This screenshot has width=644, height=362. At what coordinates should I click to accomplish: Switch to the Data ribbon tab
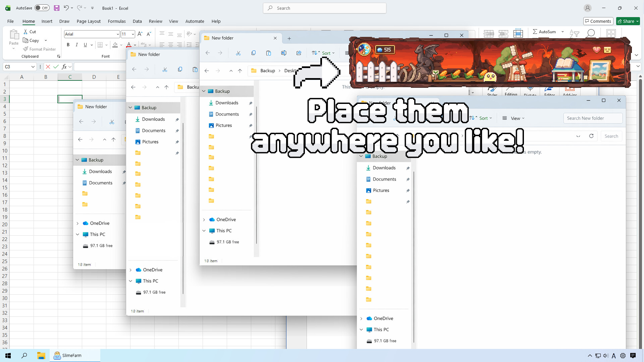tap(137, 21)
